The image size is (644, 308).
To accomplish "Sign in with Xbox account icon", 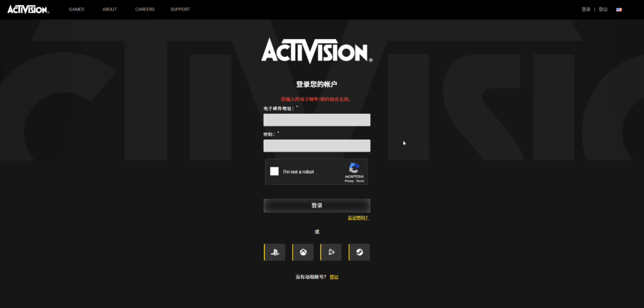I will click(x=303, y=252).
